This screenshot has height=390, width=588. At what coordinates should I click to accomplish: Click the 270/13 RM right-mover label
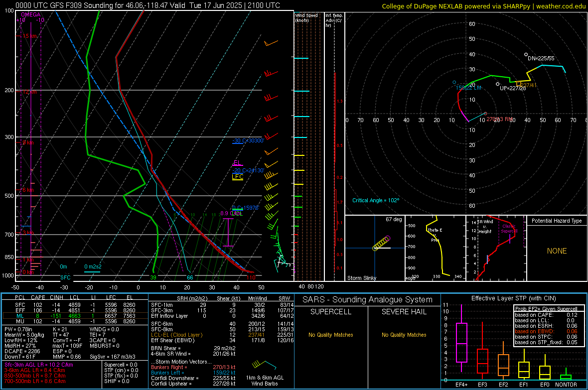coord(499,119)
